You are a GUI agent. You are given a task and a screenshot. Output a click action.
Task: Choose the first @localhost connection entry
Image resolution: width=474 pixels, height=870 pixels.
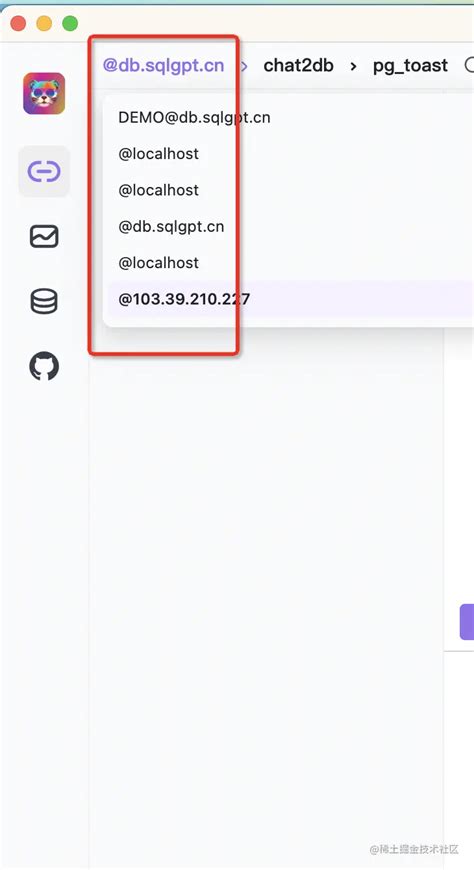point(158,154)
